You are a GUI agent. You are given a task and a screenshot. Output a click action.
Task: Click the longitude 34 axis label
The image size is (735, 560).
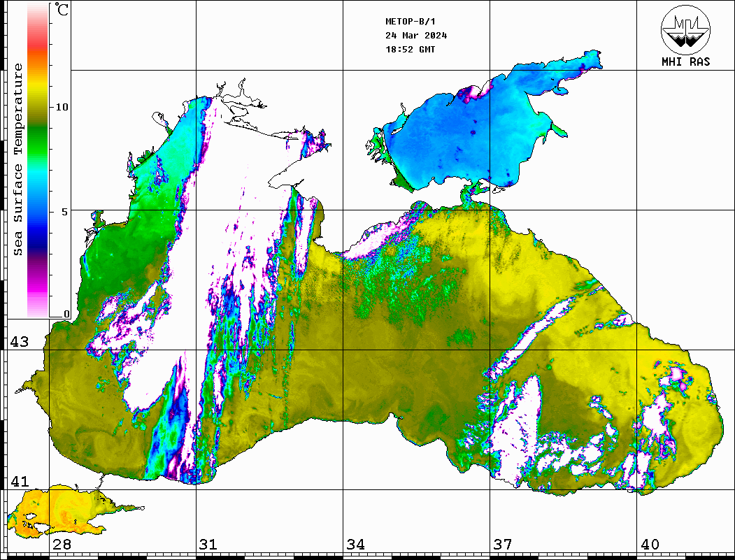[355, 545]
